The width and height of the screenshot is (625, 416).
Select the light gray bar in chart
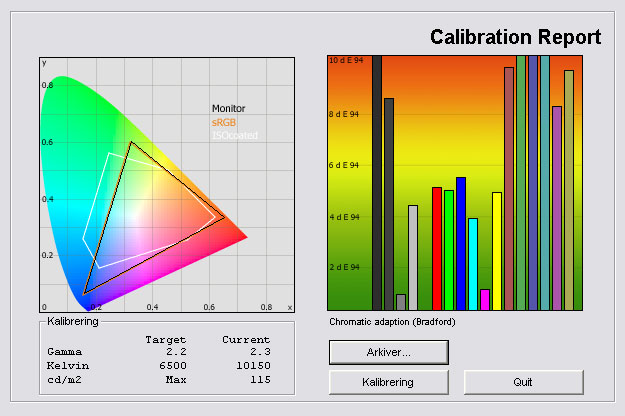[413, 258]
